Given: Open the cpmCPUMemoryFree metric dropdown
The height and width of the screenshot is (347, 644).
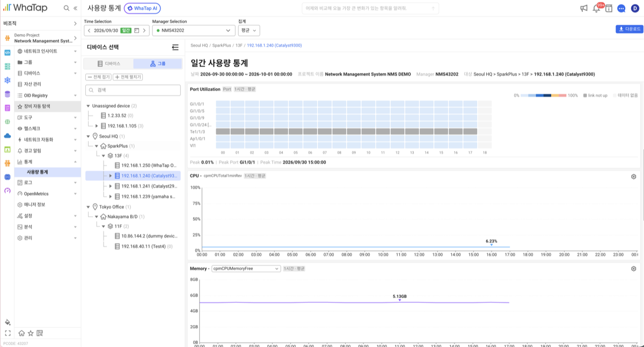Looking at the screenshot, I should click(x=246, y=269).
